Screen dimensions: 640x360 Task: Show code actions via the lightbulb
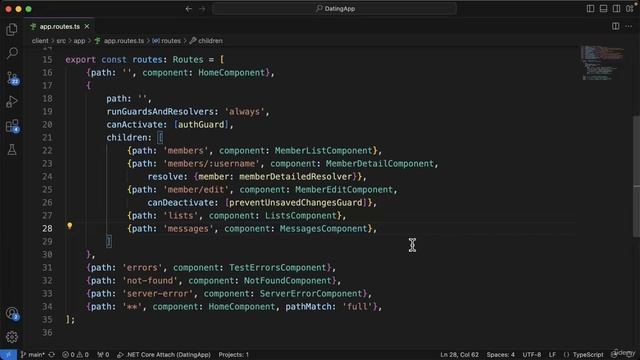tap(70, 226)
